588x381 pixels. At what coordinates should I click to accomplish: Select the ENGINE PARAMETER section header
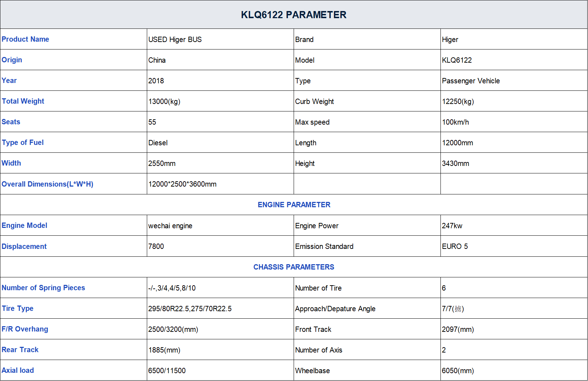pyautogui.click(x=294, y=205)
